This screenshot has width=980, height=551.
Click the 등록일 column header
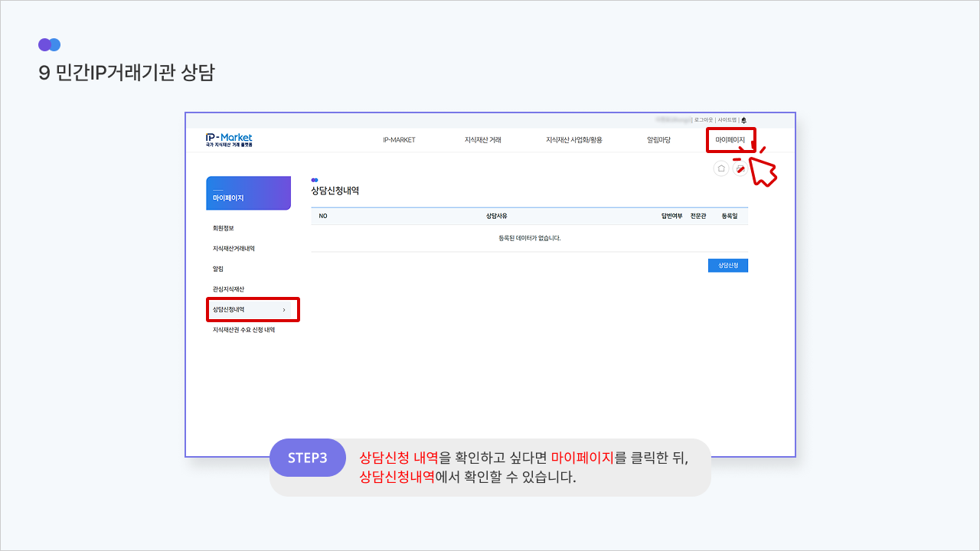click(x=729, y=217)
